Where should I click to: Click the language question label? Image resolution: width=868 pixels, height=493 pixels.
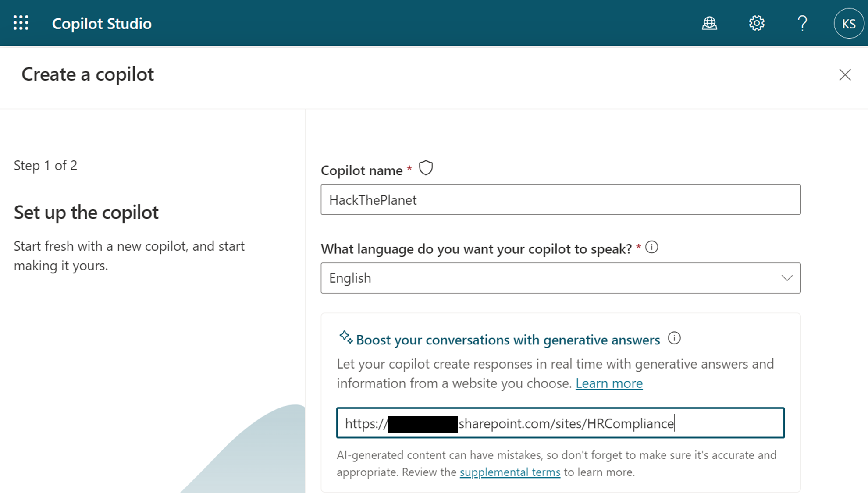pyautogui.click(x=476, y=249)
